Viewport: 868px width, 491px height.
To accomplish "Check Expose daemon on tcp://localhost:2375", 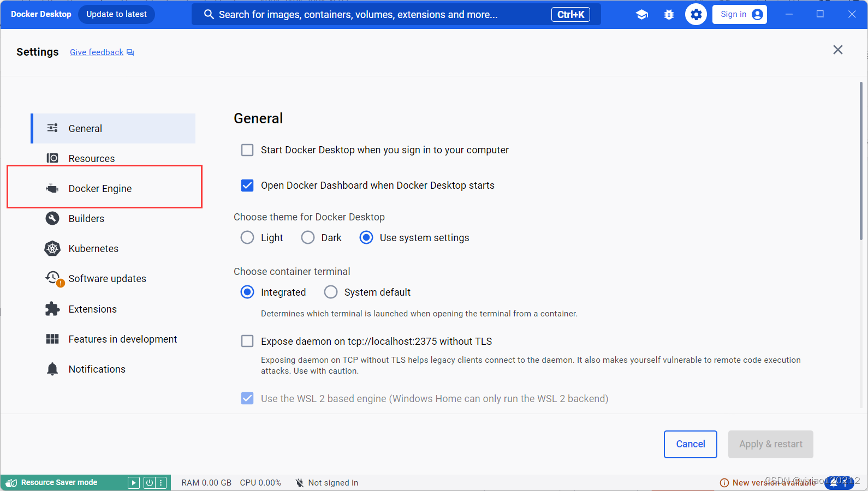I will (247, 341).
